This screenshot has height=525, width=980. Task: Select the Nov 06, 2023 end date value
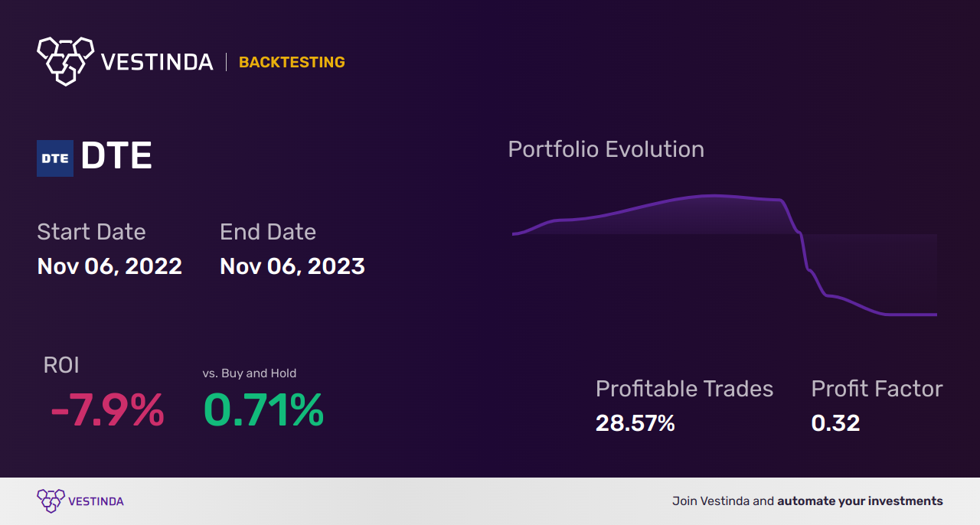[x=292, y=266]
